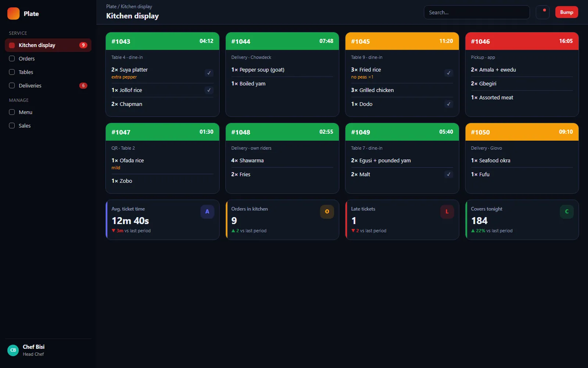Open late ticket #1046 red header
Image resolution: width=588 pixels, height=368 pixels.
coord(522,41)
